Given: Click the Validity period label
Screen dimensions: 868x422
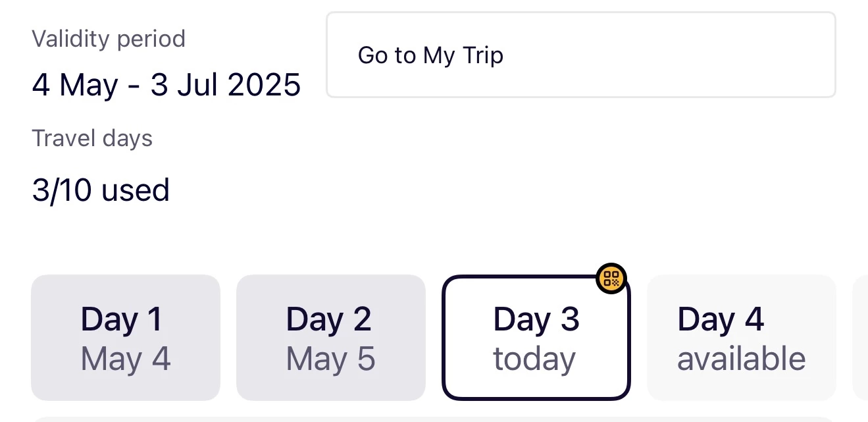Looking at the screenshot, I should [x=109, y=39].
